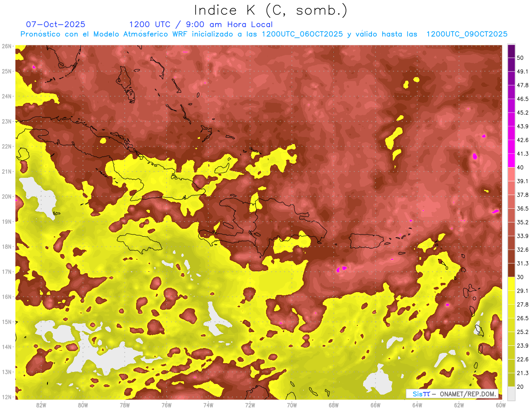Click the "Pronóstico con el Modelo Atmósferico WRF" line
Viewport: 532px width, 411px height.
(x=264, y=34)
